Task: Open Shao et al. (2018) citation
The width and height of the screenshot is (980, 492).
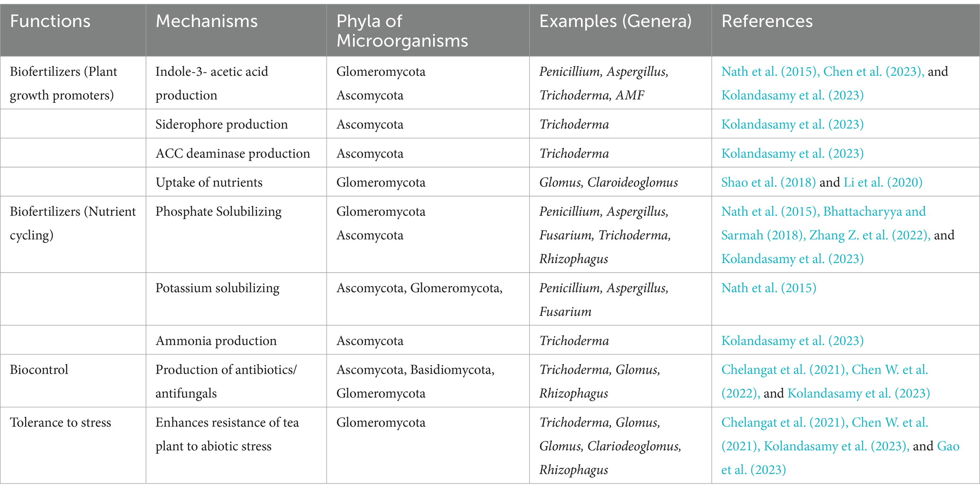Action: point(768,182)
